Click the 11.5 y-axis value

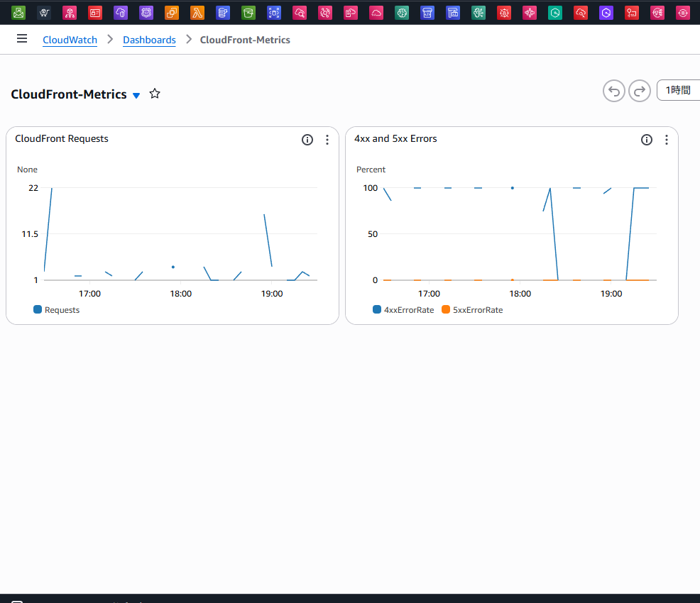pos(30,234)
